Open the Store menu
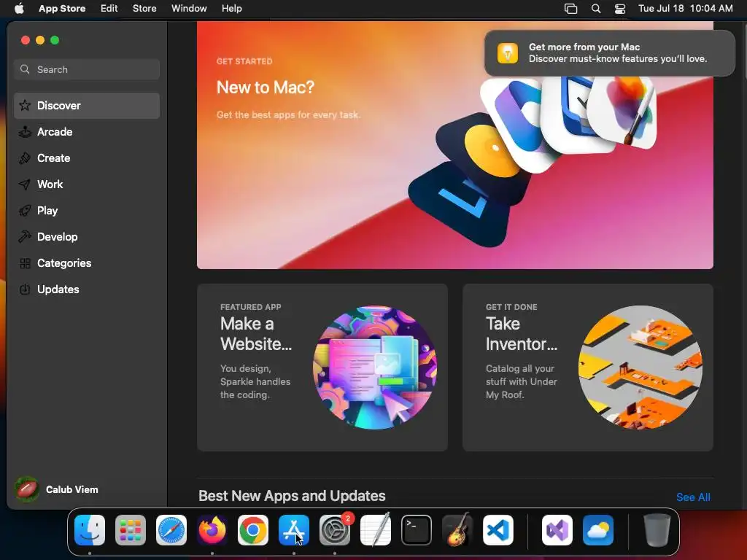747x560 pixels. [144, 9]
